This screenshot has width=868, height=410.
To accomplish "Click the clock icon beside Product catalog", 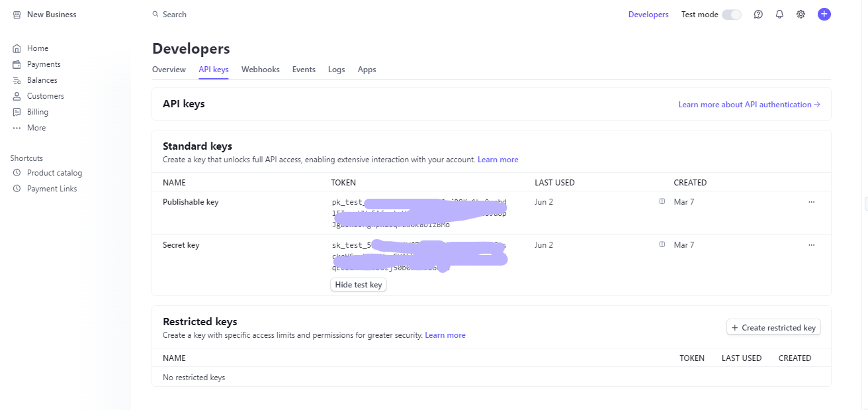I will [17, 173].
